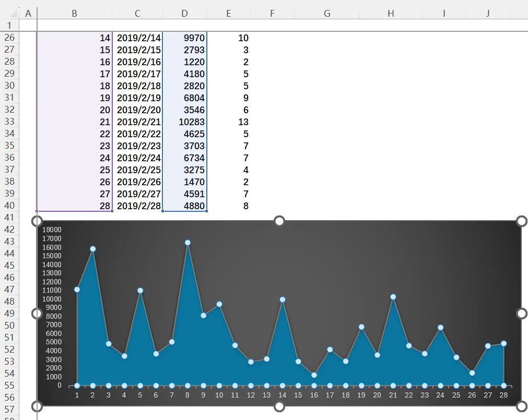This screenshot has height=420, width=528.
Task: Click chart data point peak at day 8
Action: 187,243
